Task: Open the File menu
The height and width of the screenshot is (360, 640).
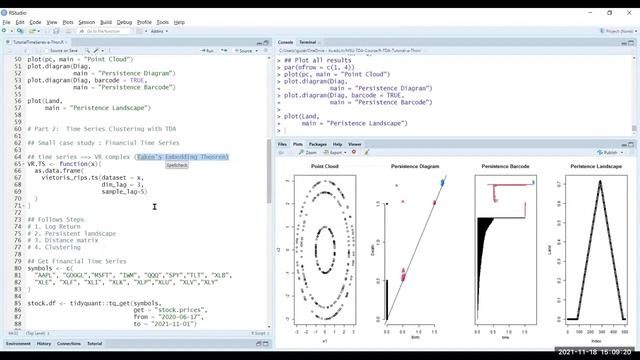Action: [6, 22]
